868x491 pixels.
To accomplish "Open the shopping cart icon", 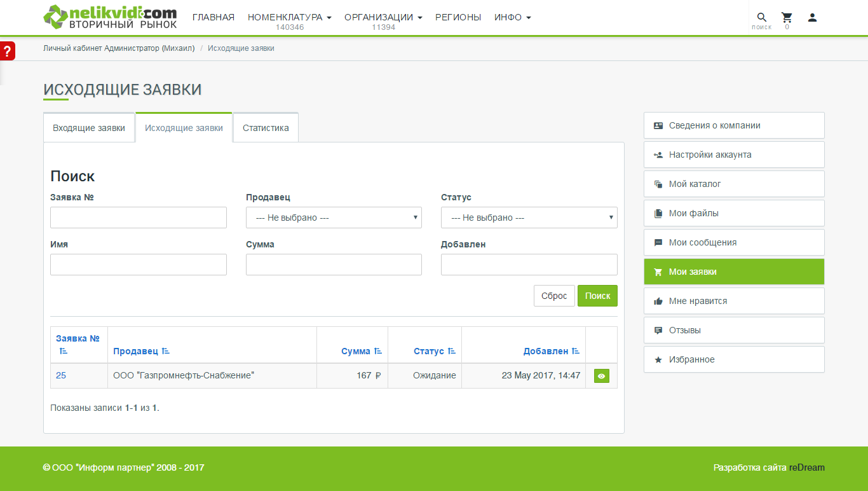I will pos(787,17).
